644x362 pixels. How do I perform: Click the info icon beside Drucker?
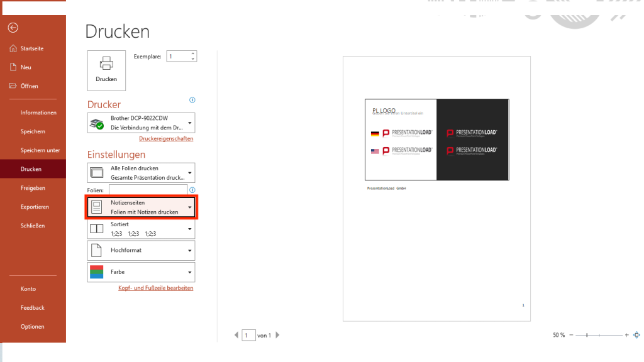[x=192, y=100]
